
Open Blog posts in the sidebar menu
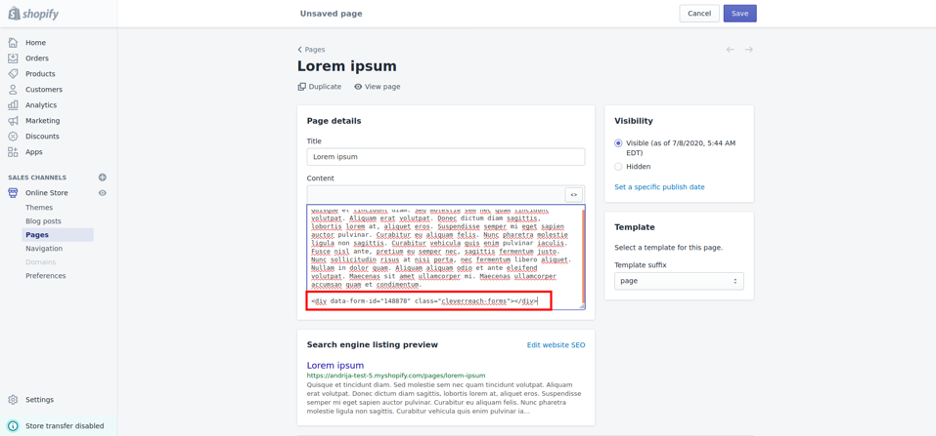pos(43,221)
